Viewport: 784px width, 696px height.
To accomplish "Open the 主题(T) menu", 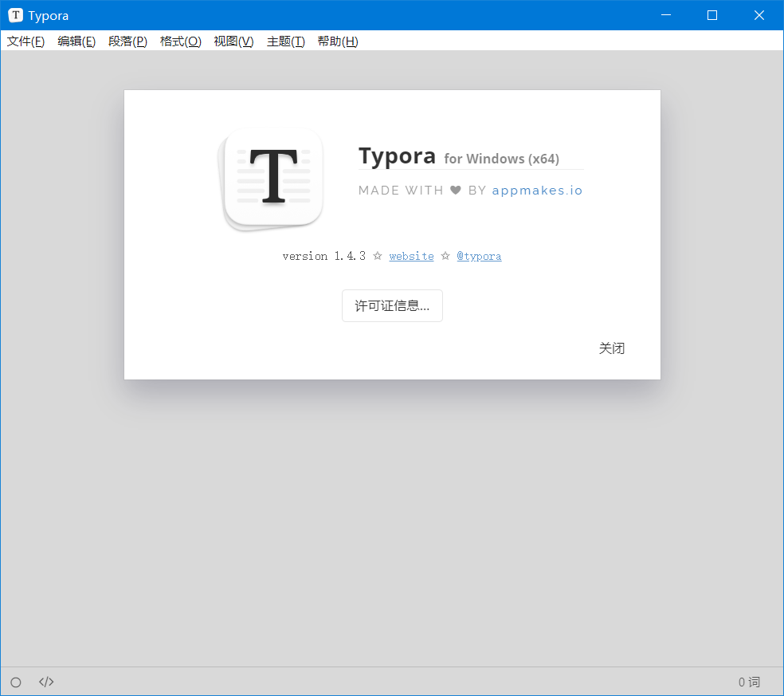I will point(285,41).
